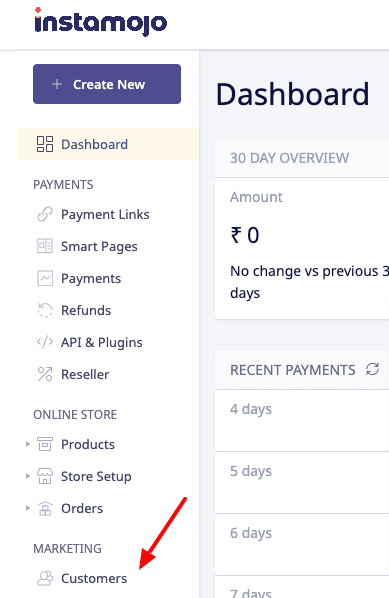Refresh the Recent Payments list
The width and height of the screenshot is (389, 598).
coord(372,369)
